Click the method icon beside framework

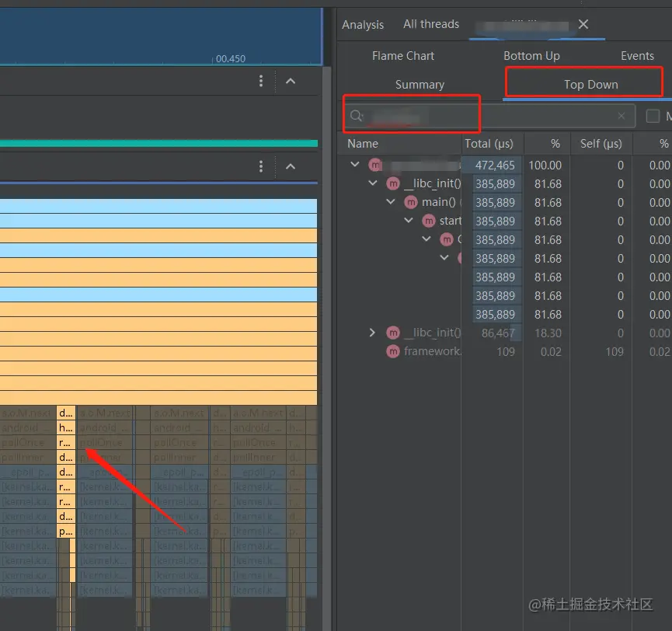(x=393, y=351)
